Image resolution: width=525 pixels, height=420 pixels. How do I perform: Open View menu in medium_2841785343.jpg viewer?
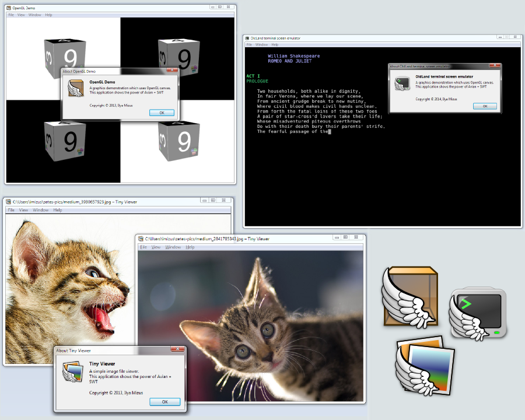(156, 247)
